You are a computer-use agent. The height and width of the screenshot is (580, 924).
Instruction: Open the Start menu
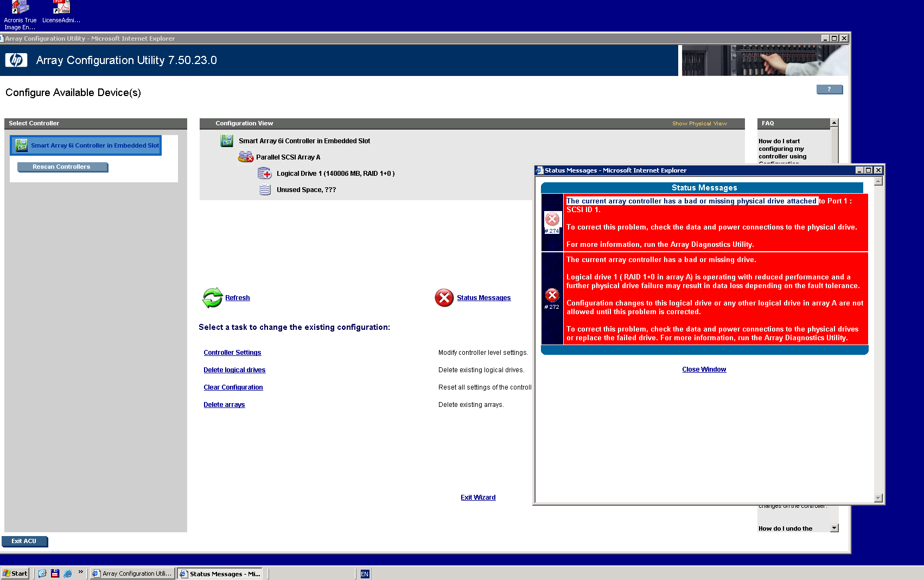tap(15, 573)
